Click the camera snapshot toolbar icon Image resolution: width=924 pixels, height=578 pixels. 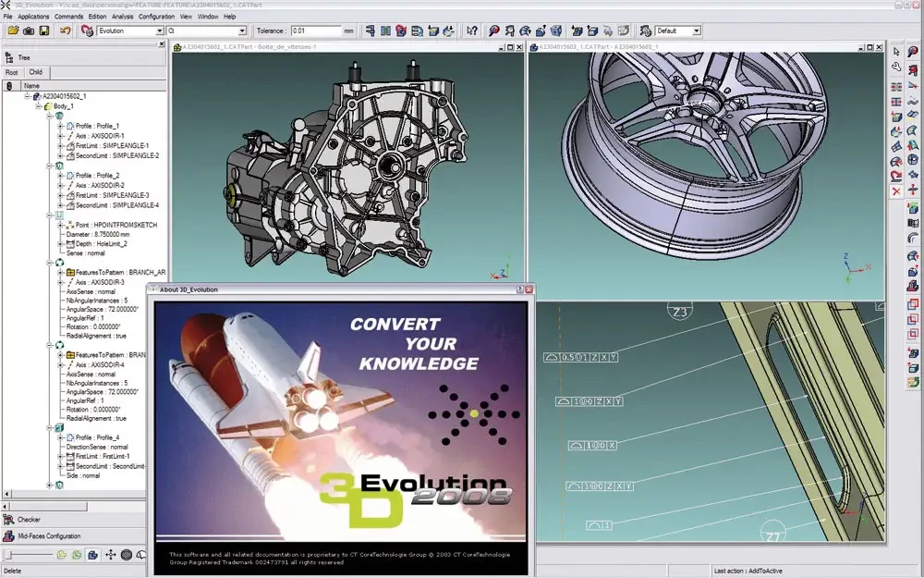coord(29,31)
